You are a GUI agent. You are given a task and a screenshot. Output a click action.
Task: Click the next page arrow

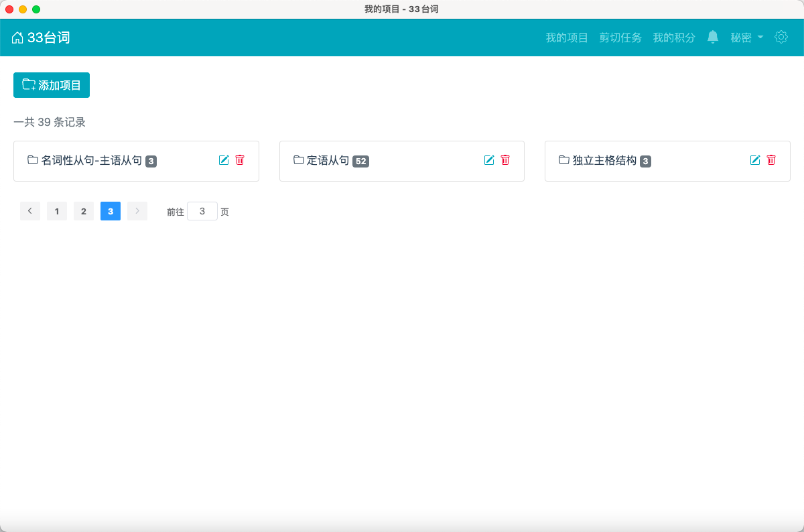(137, 211)
